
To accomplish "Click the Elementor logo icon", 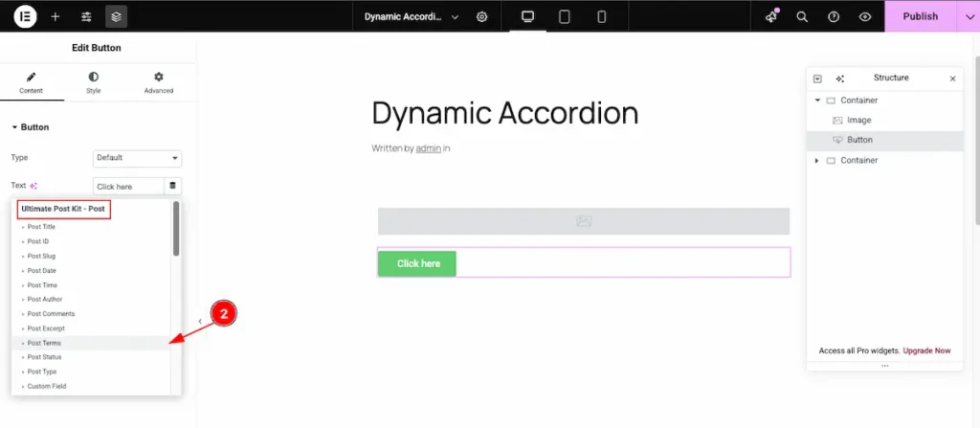I will pos(26,16).
